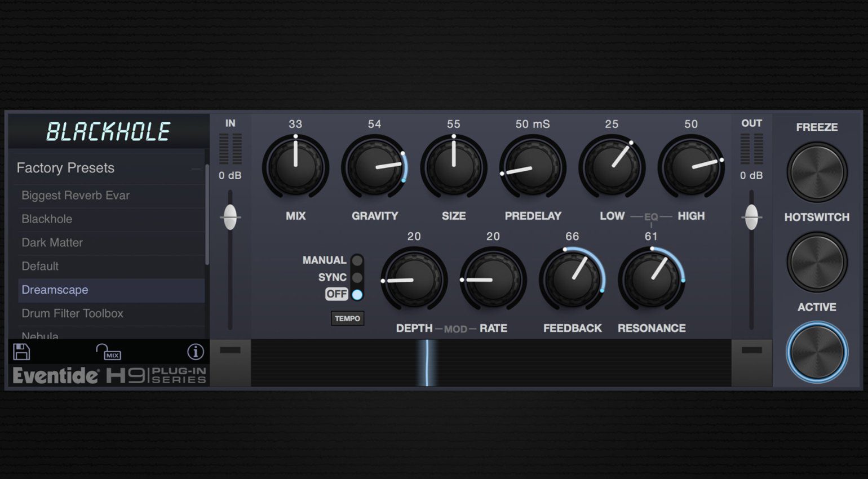Collapse the Factory Presets section

point(196,168)
